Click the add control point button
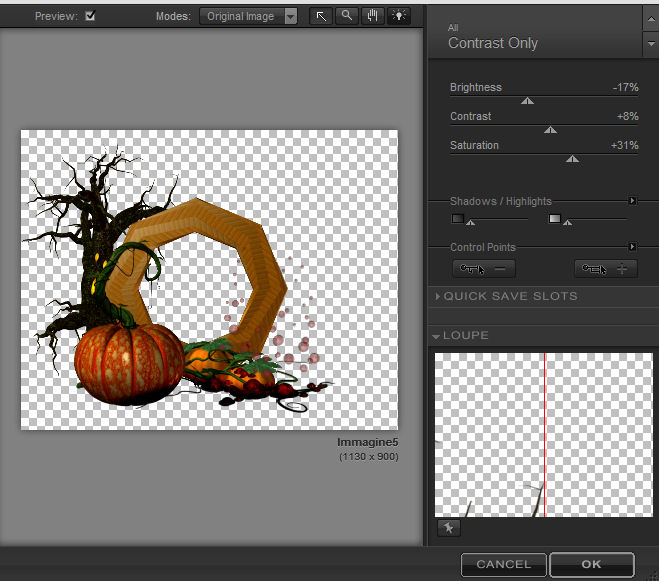Image resolution: width=659 pixels, height=581 pixels. click(606, 268)
